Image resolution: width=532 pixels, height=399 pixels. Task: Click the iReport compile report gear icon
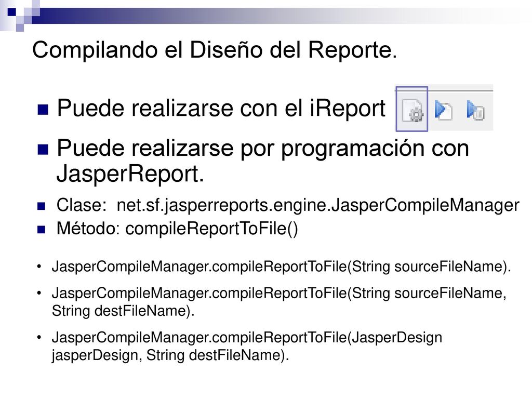412,110
